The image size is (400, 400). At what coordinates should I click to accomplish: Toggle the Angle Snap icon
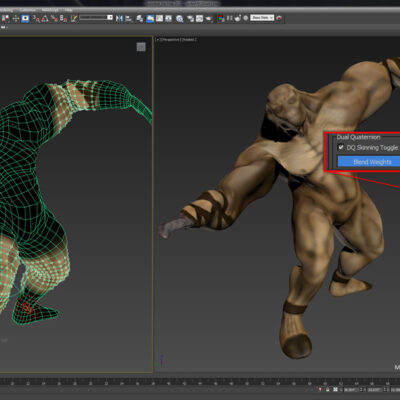(45, 19)
